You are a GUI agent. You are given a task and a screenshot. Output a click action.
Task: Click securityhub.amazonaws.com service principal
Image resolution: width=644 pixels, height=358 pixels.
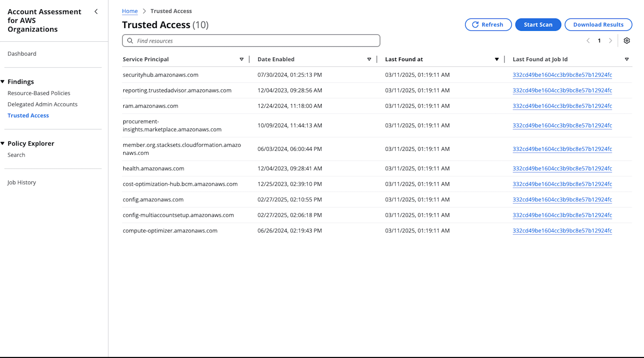point(160,75)
